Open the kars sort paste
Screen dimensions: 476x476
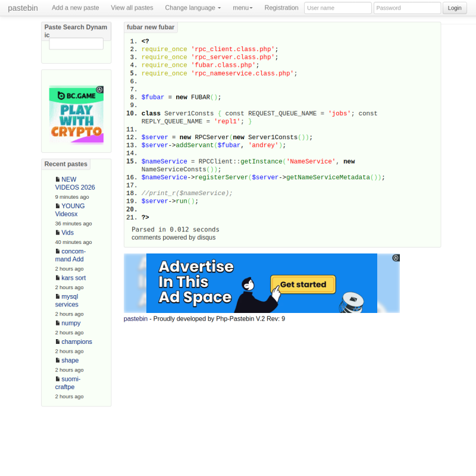pyautogui.click(x=73, y=278)
